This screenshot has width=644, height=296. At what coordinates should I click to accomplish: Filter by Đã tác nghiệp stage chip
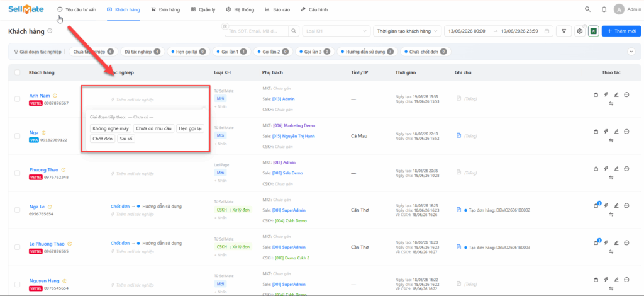click(143, 52)
